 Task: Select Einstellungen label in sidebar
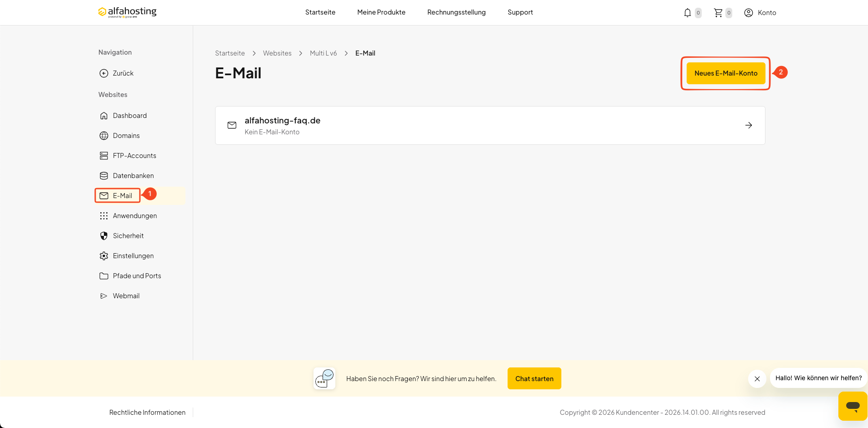click(x=134, y=256)
